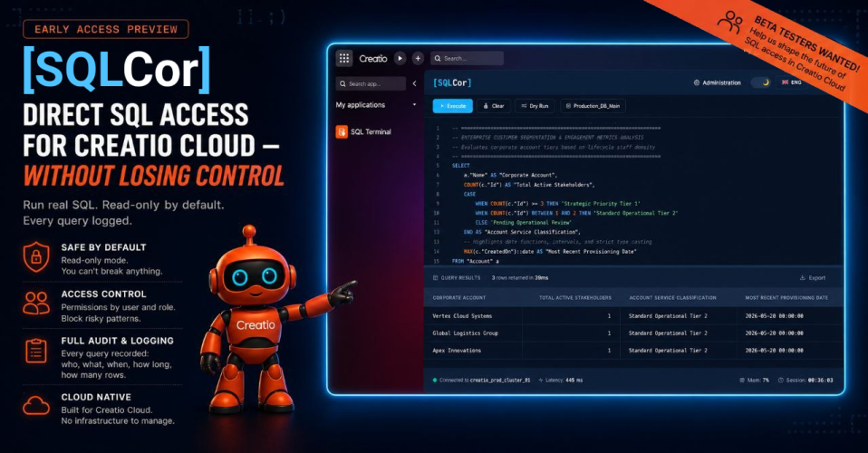Click Account Service Classification column header
This screenshot has height=453, width=868.
(672, 297)
